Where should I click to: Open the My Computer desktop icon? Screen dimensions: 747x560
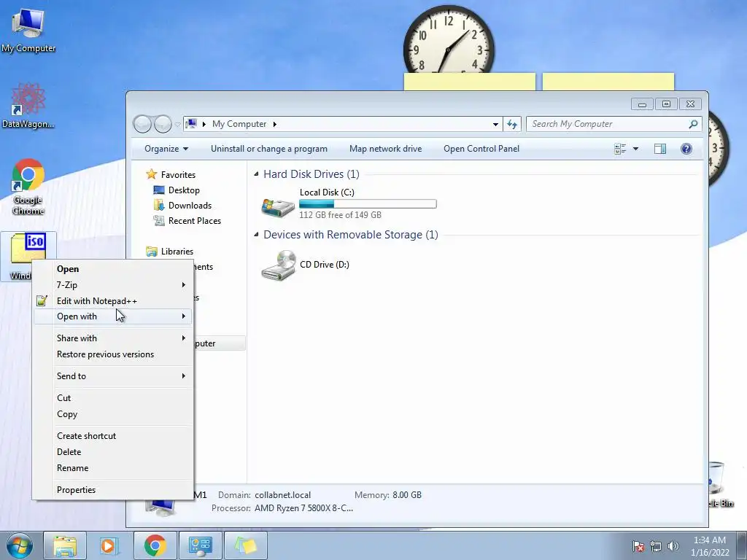[x=28, y=31]
